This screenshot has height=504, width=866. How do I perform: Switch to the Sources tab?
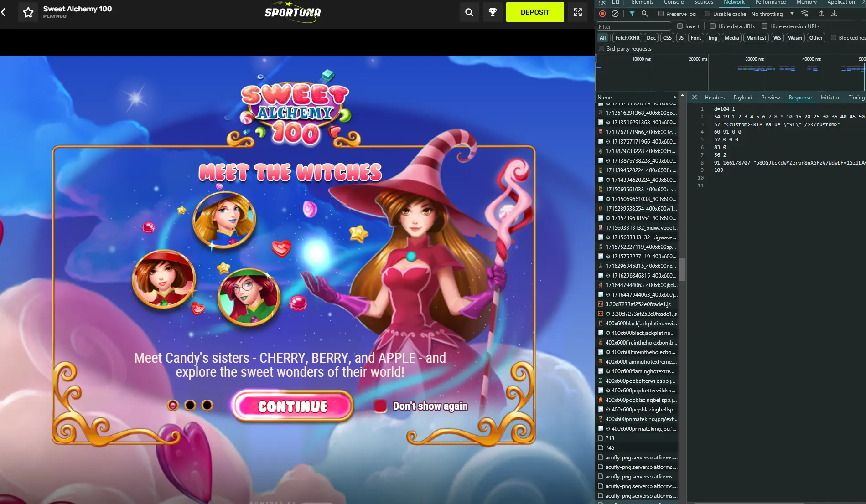[x=703, y=2]
